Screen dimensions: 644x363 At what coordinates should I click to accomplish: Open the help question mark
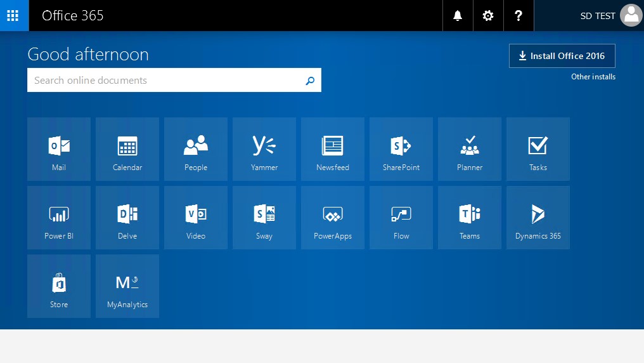tap(518, 16)
